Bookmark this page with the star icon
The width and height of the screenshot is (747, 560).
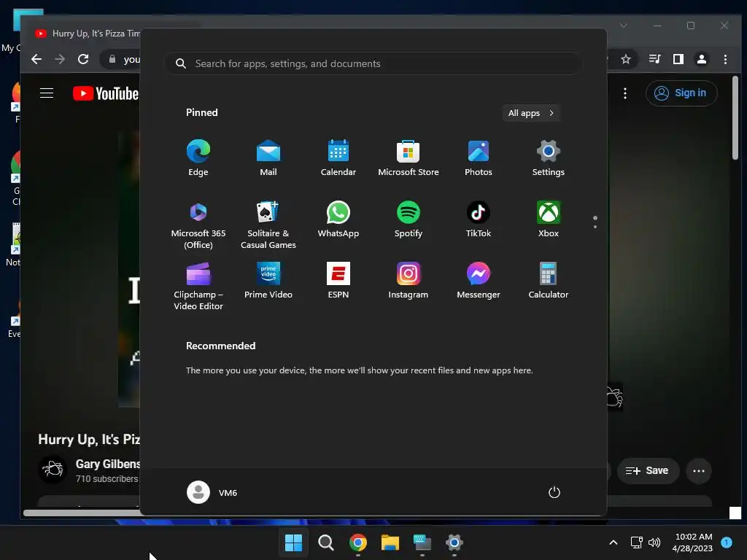tap(625, 59)
